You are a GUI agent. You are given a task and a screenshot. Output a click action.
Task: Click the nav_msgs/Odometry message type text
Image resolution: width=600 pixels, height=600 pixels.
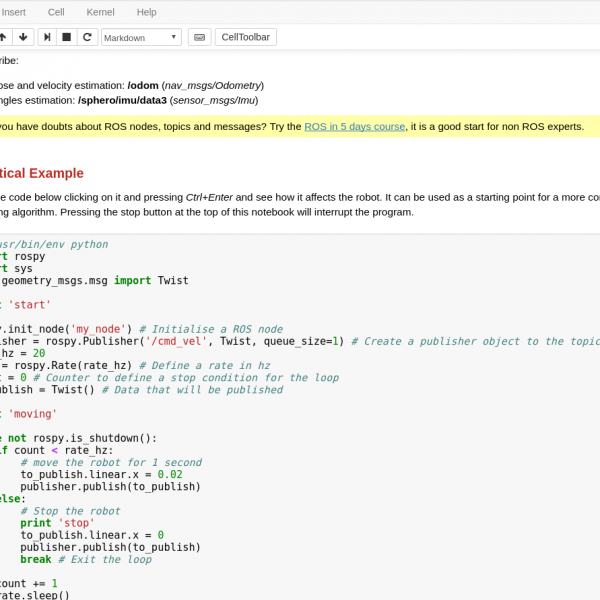tap(212, 85)
